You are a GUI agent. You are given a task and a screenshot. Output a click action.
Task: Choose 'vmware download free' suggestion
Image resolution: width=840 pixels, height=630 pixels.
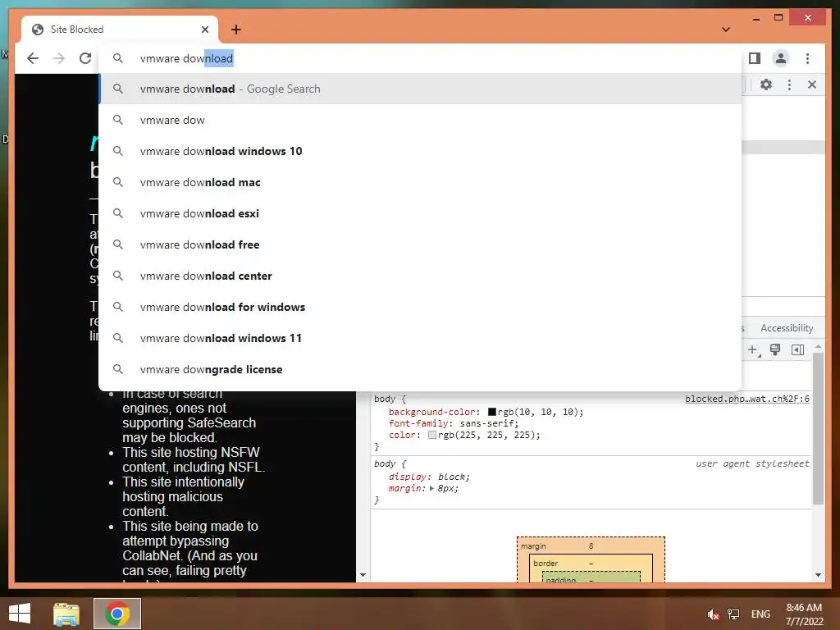click(x=420, y=244)
